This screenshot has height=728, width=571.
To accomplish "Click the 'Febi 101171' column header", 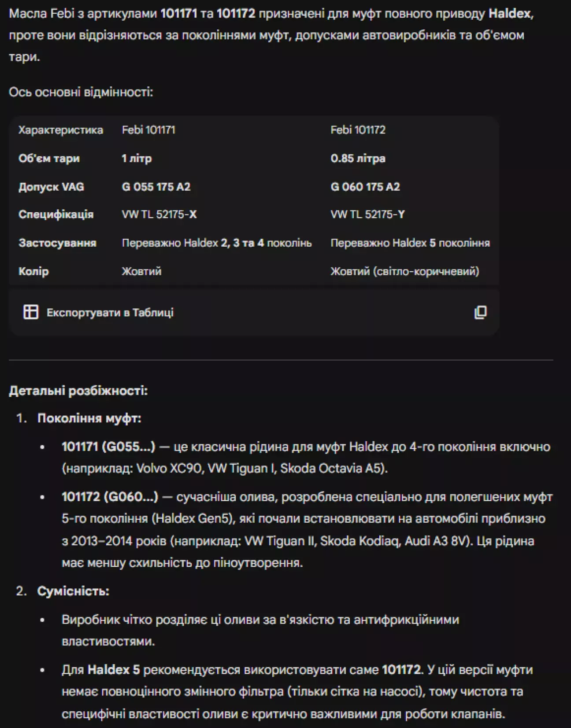I will tap(148, 130).
